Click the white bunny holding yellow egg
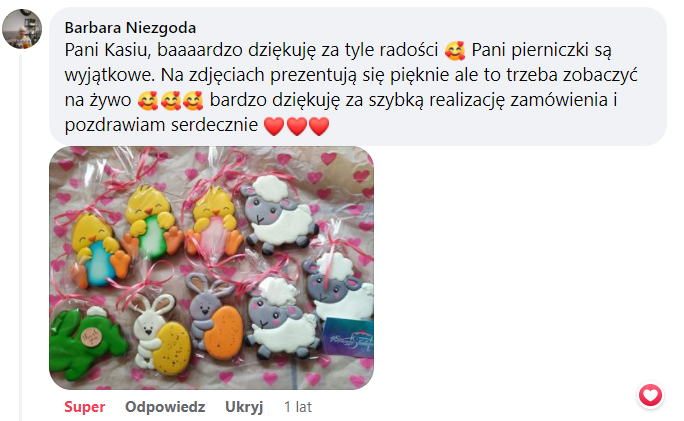The image size is (684, 421). tap(161, 334)
